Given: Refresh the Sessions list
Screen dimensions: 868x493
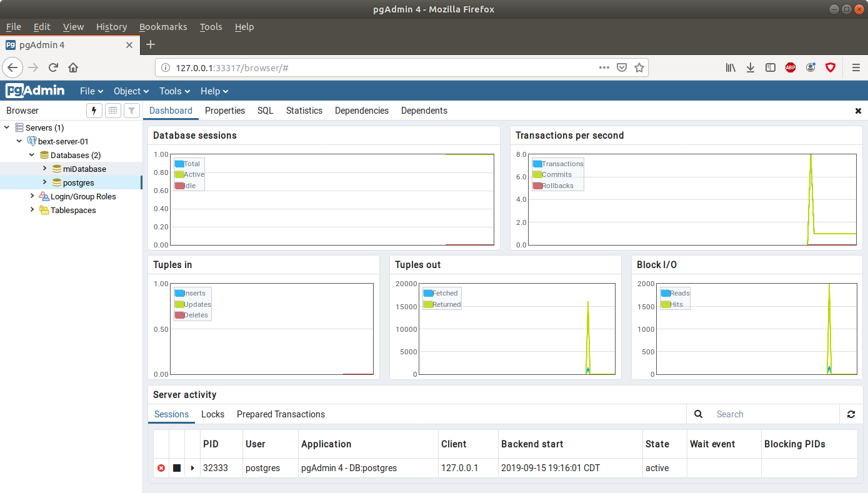Looking at the screenshot, I should tap(851, 414).
